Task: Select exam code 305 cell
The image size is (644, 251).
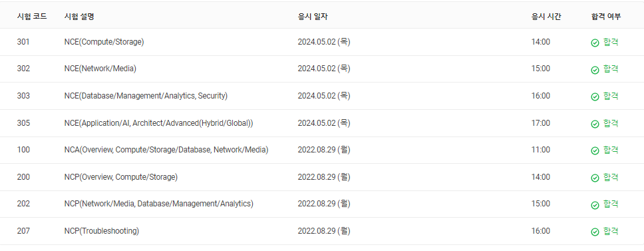Action: [x=23, y=123]
